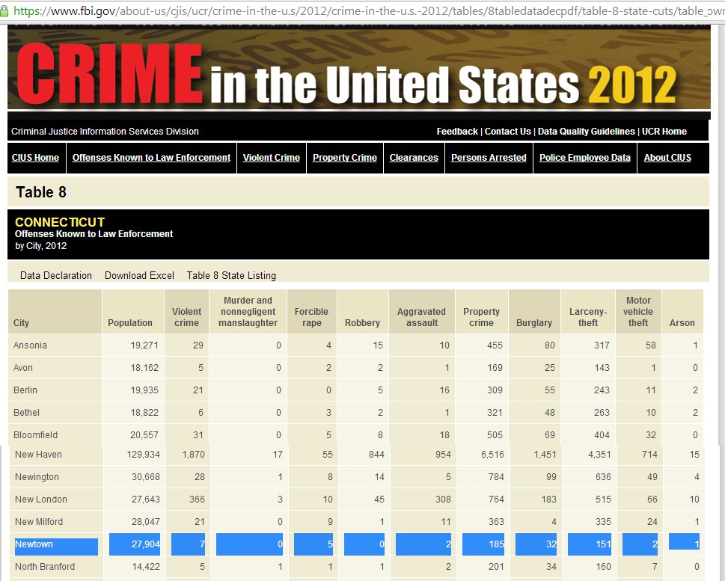Click New Haven population value 129,934
This screenshot has height=581, width=728.
[143, 455]
